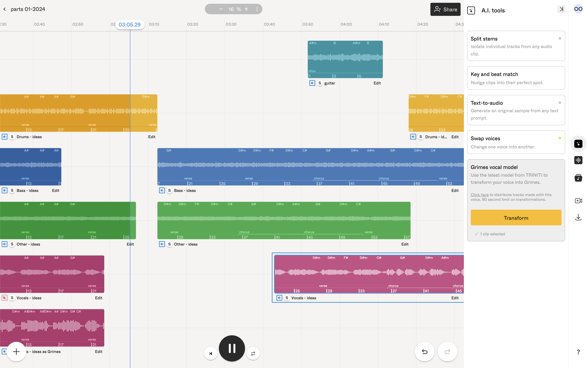Enable loop playback

point(253,353)
